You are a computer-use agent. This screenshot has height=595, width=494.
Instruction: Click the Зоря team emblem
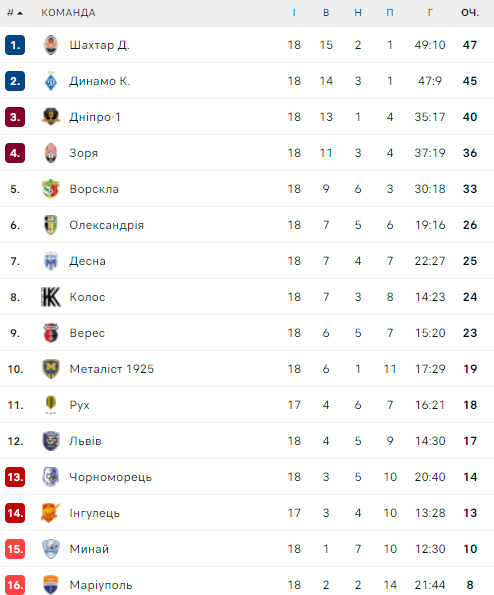51,153
